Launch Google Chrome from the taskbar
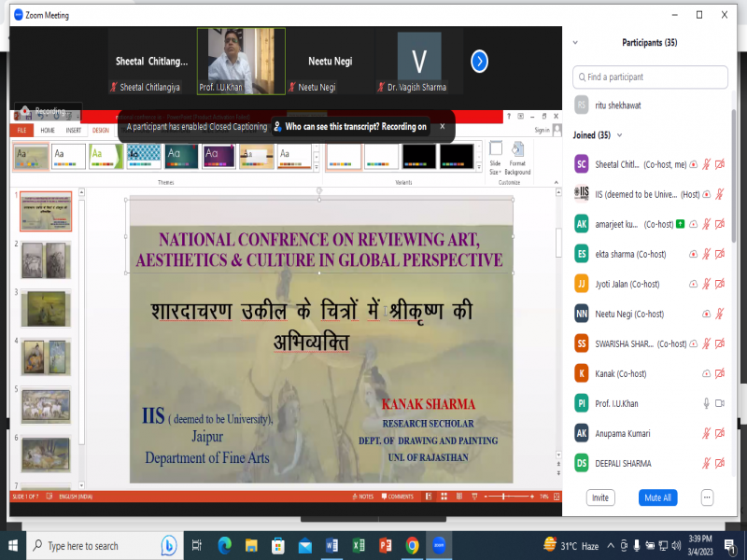Screen dimensions: 747x560 tap(412, 545)
